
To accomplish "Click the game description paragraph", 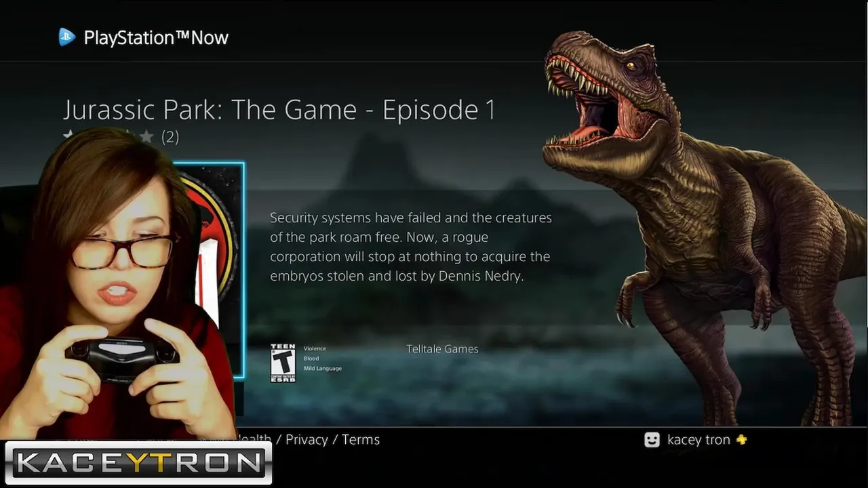I will [411, 247].
